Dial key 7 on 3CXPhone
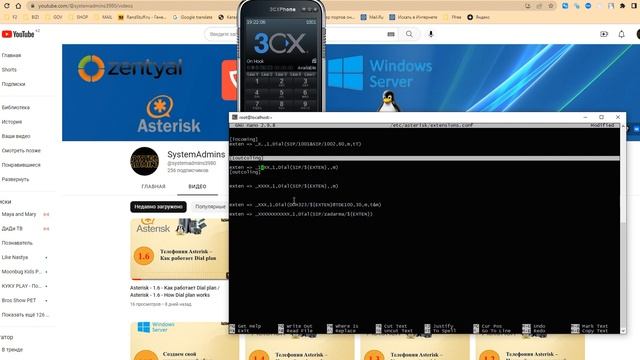Screen dimensions: 640x360 [x=257, y=105]
